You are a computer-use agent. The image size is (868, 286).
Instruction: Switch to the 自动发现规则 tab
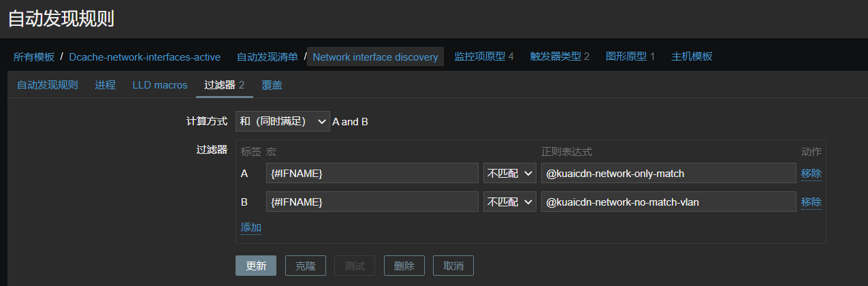pos(48,85)
